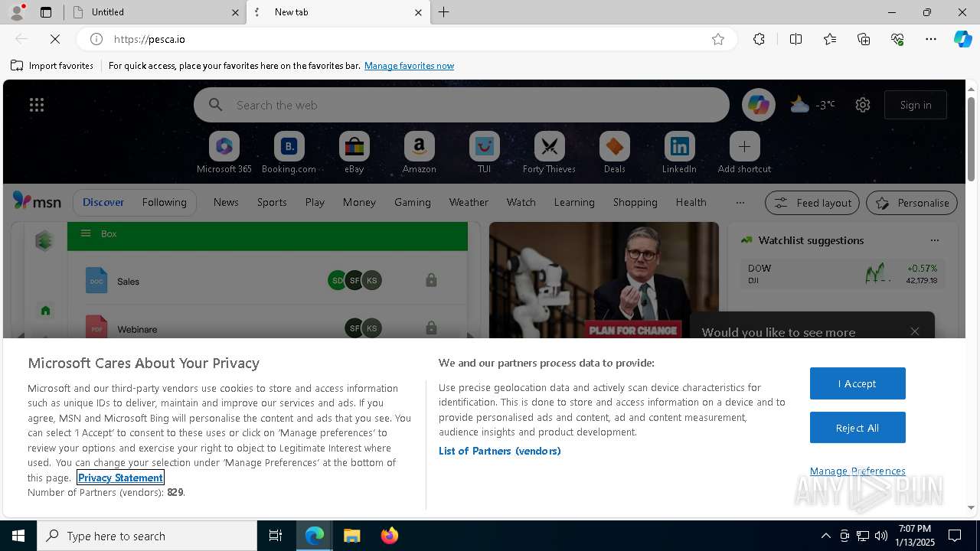The height and width of the screenshot is (551, 980).
Task: Open Copilot beside search box
Action: click(759, 105)
